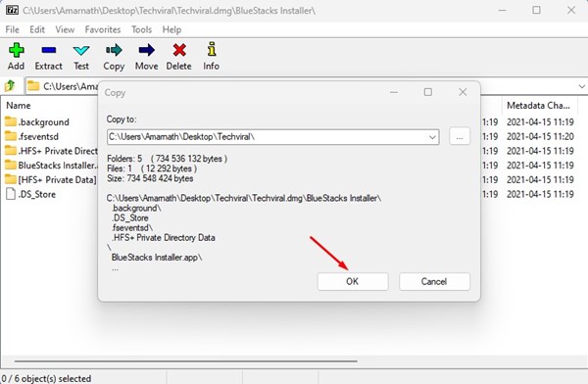Select the [HFS+ Private Data] row
588x384 pixels.
coord(51,179)
